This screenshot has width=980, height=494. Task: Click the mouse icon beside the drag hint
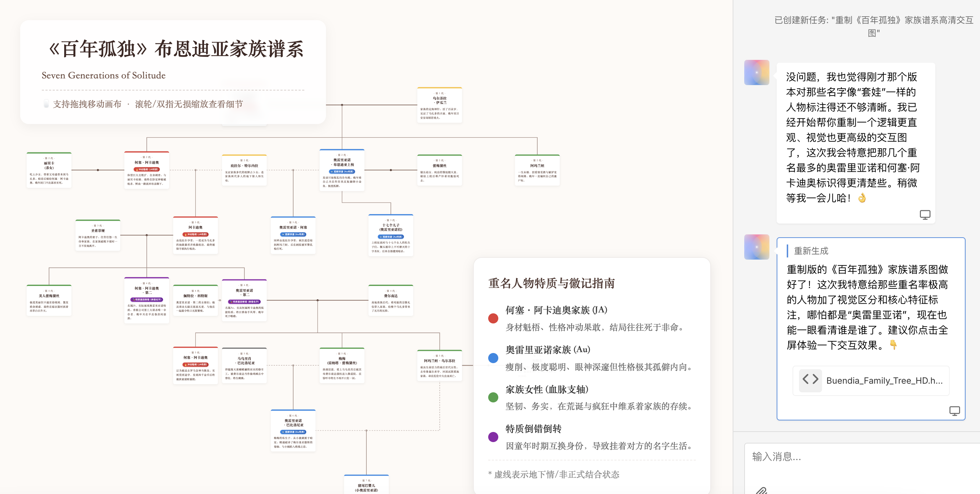[x=46, y=104]
